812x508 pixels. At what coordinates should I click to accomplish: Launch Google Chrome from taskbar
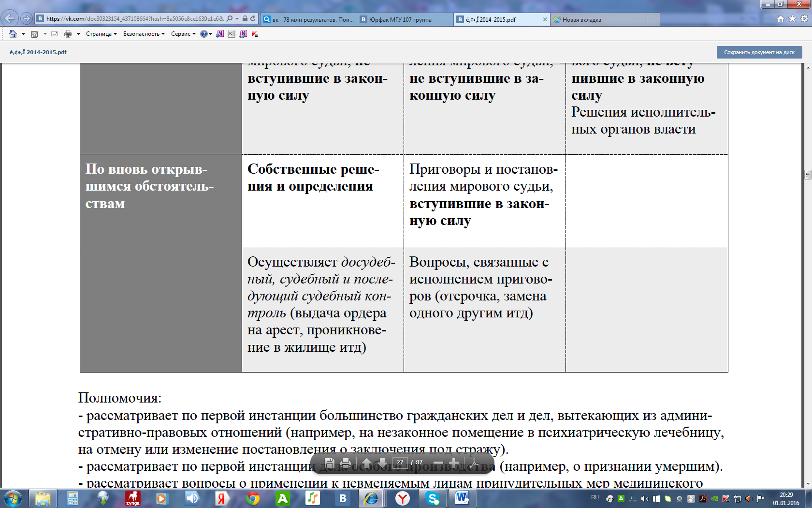coord(252,498)
